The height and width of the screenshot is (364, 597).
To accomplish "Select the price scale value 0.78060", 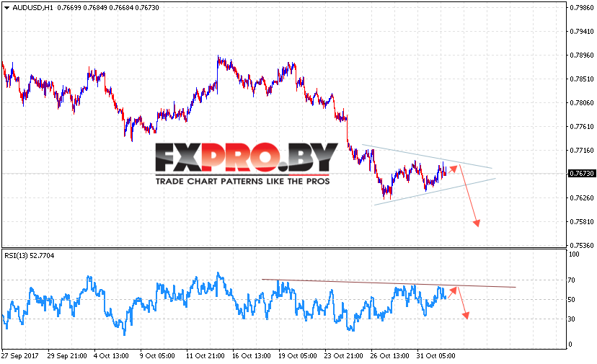I will pyautogui.click(x=582, y=103).
